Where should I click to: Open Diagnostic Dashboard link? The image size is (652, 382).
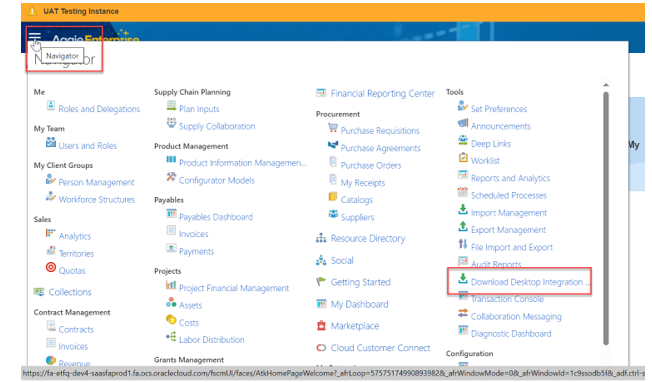tap(511, 334)
